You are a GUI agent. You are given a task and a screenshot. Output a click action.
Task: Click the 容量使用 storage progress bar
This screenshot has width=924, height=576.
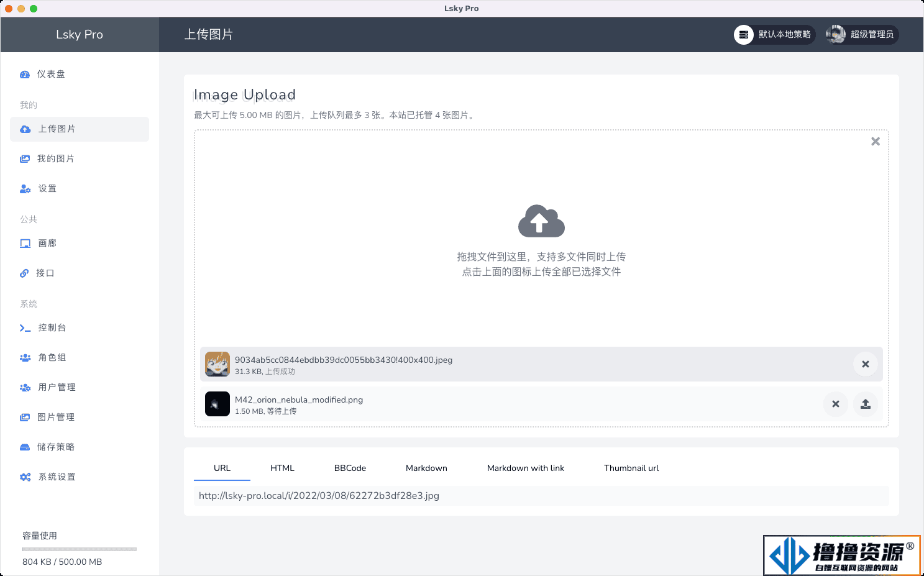pos(80,549)
